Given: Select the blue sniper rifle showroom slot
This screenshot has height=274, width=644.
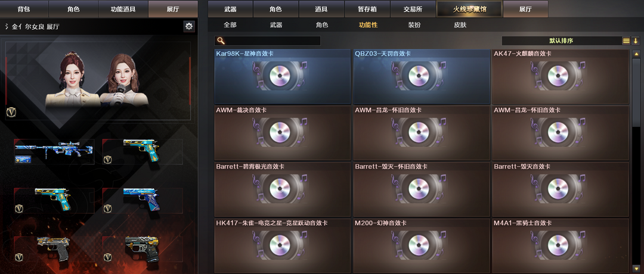Looking at the screenshot, I should (54, 151).
